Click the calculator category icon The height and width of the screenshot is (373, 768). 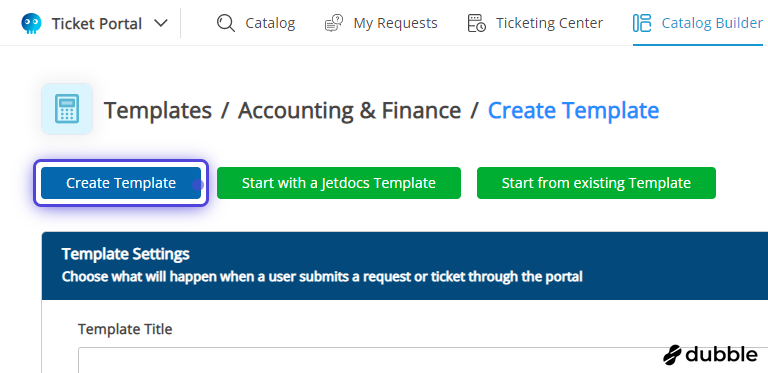pos(67,109)
